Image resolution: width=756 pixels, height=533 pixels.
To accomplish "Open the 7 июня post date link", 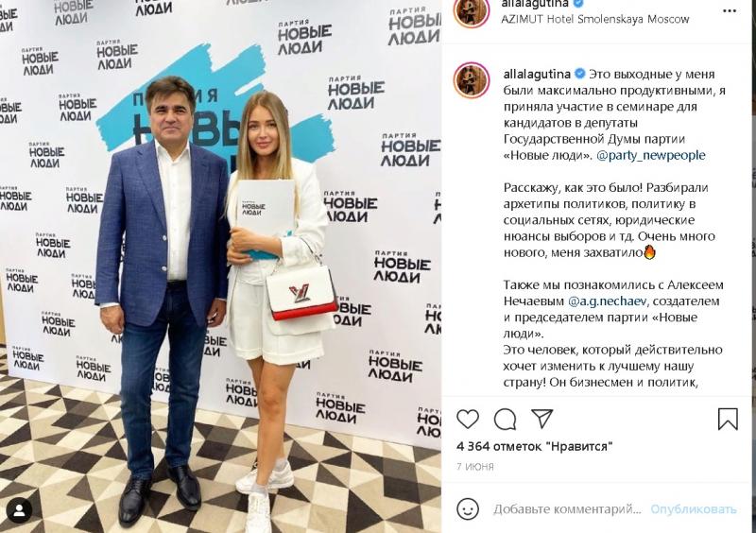I will pyautogui.click(x=475, y=467).
